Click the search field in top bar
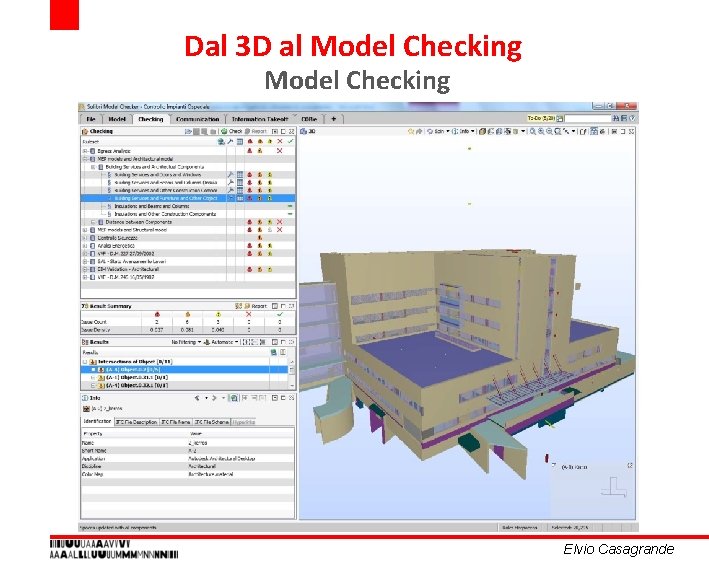This screenshot has height=567, width=709. coord(588,118)
